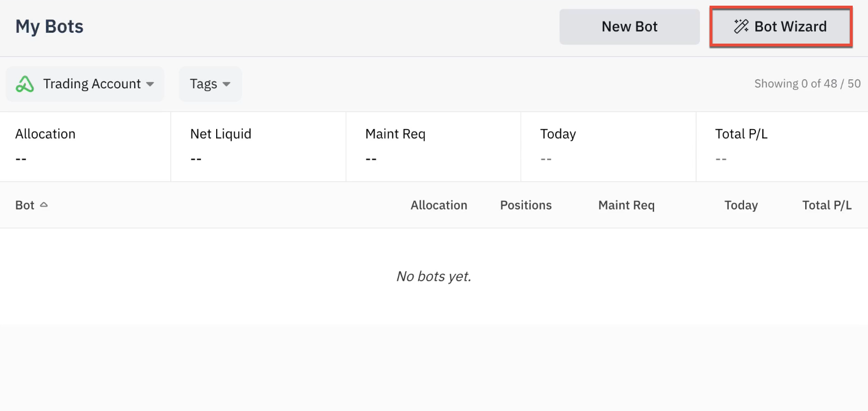Sort table by Total P/L column header
Image resolution: width=868 pixels, height=411 pixels.
(x=827, y=205)
